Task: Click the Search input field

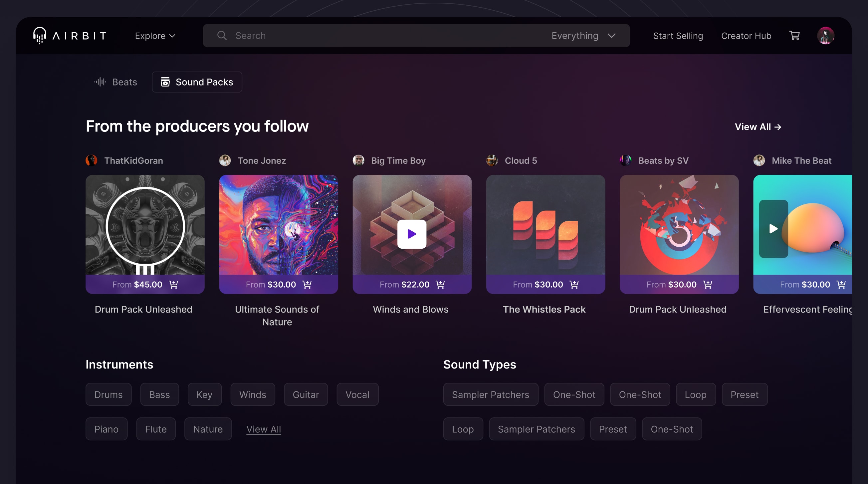Action: [371, 36]
